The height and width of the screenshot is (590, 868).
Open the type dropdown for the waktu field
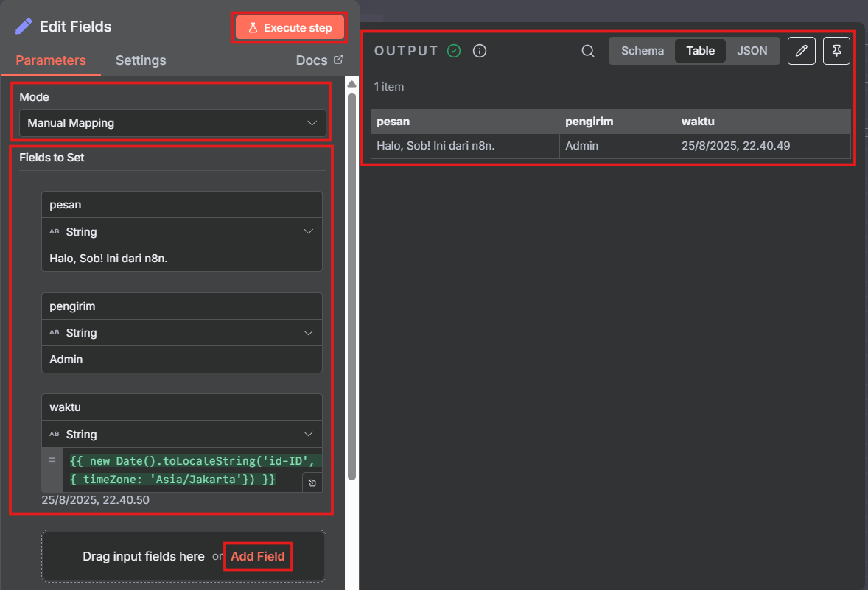click(182, 434)
